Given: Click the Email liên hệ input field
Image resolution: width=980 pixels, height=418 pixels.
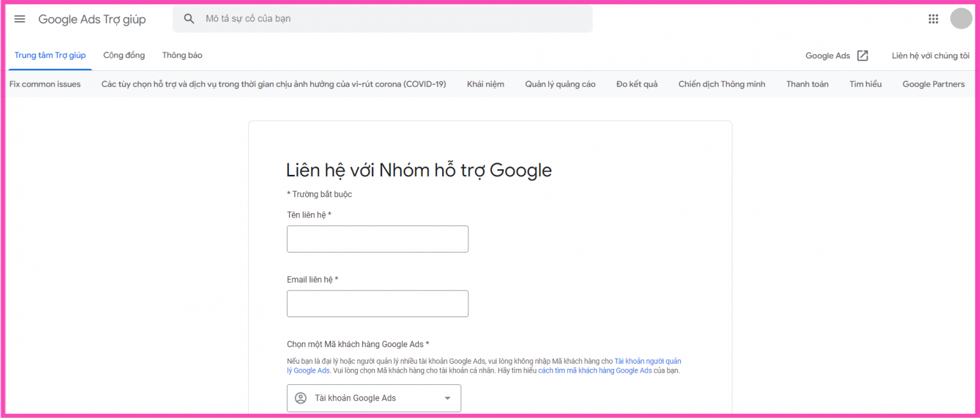Looking at the screenshot, I should click(378, 304).
